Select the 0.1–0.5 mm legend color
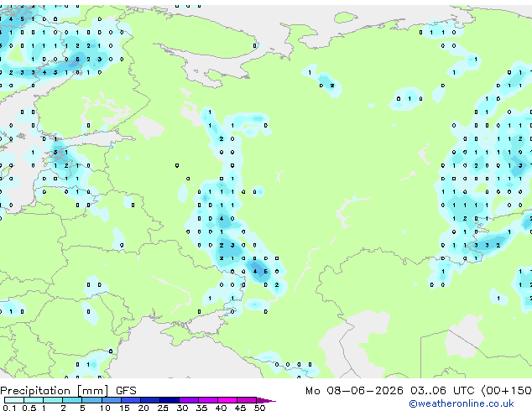The width and height of the screenshot is (532, 411). pos(14,400)
